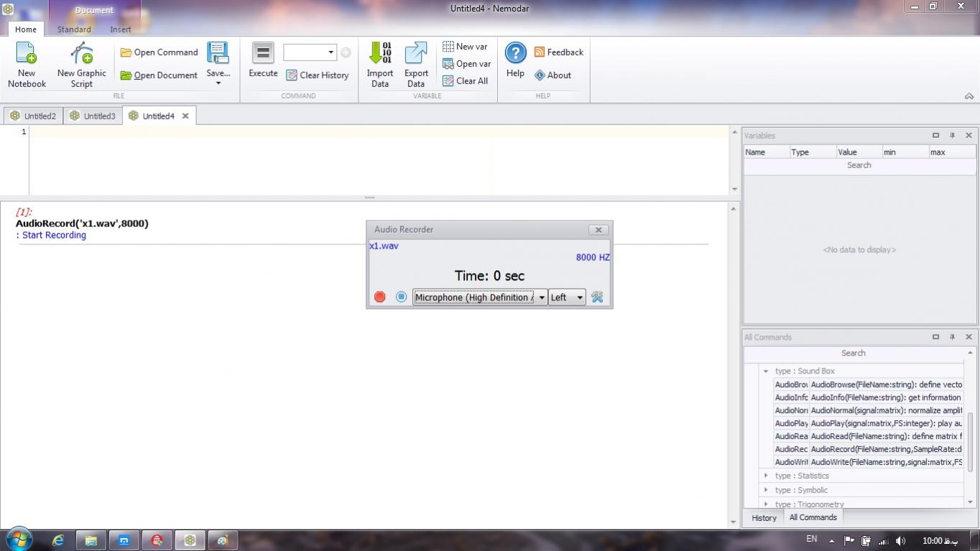Image resolution: width=980 pixels, height=551 pixels.
Task: Open the Export Data tool
Action: (x=416, y=54)
